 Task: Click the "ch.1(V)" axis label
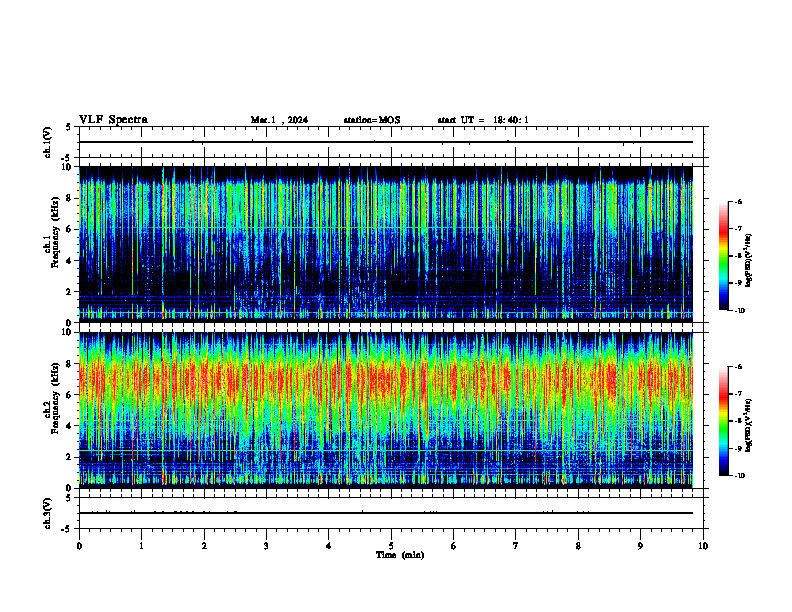tap(48, 142)
